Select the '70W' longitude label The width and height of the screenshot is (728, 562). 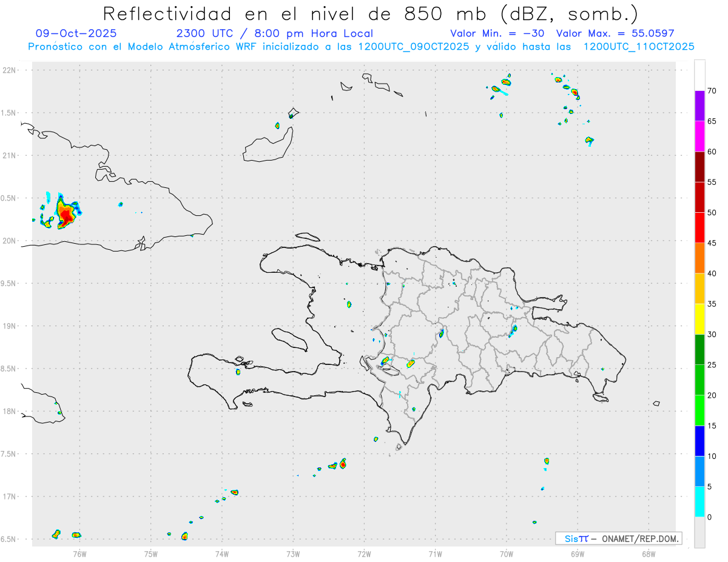tap(507, 554)
